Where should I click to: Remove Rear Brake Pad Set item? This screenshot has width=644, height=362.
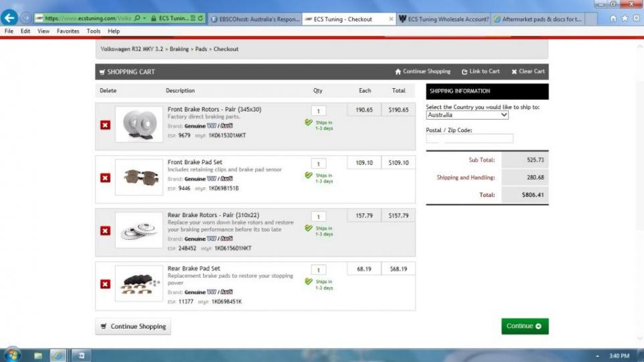click(105, 284)
